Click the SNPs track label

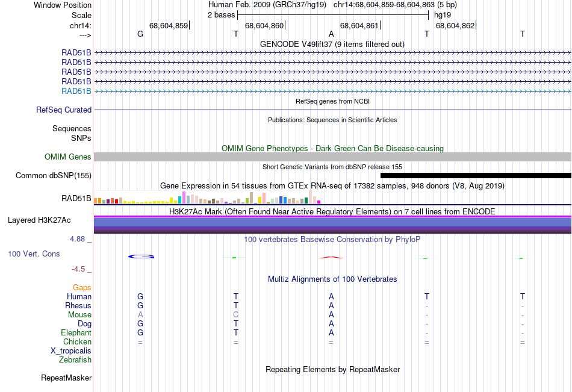click(x=81, y=138)
